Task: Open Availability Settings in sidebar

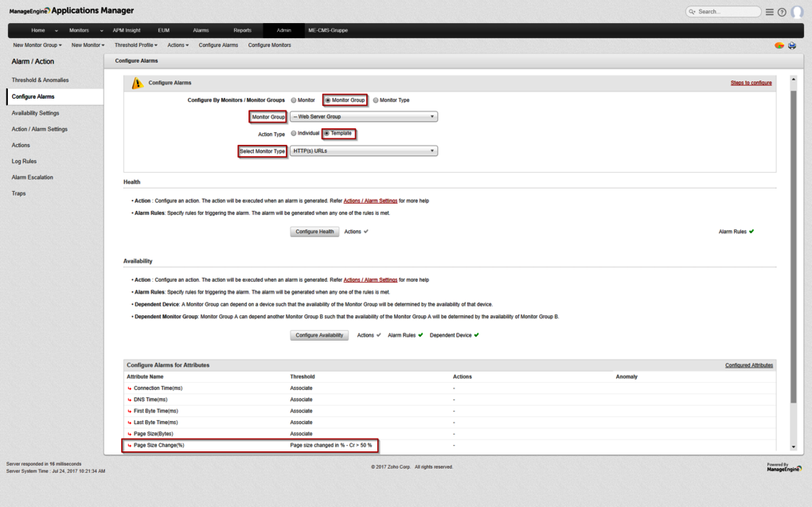Action: tap(35, 113)
